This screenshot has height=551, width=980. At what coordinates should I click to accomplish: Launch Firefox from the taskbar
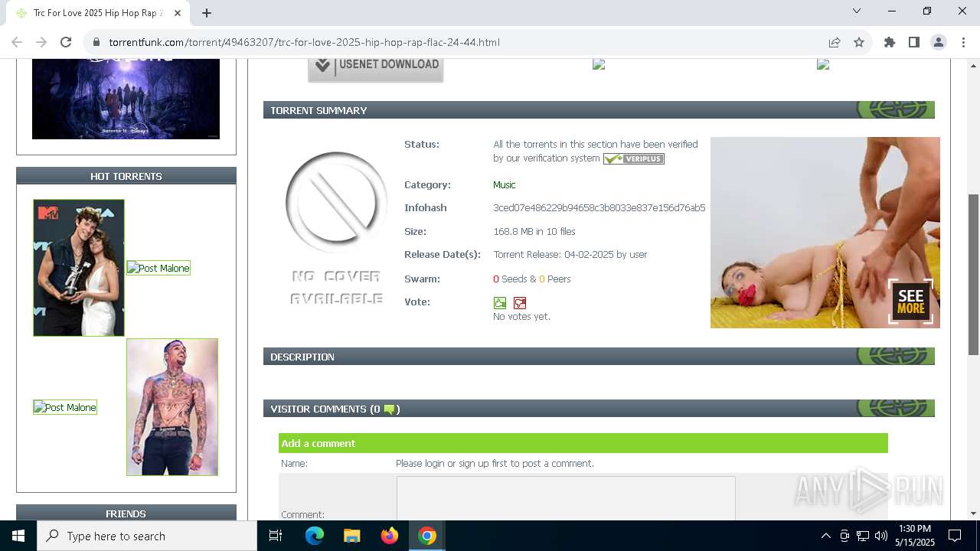[389, 536]
